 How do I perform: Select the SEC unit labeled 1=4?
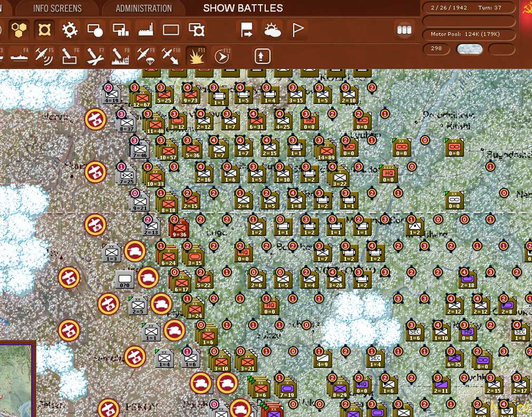375,359
